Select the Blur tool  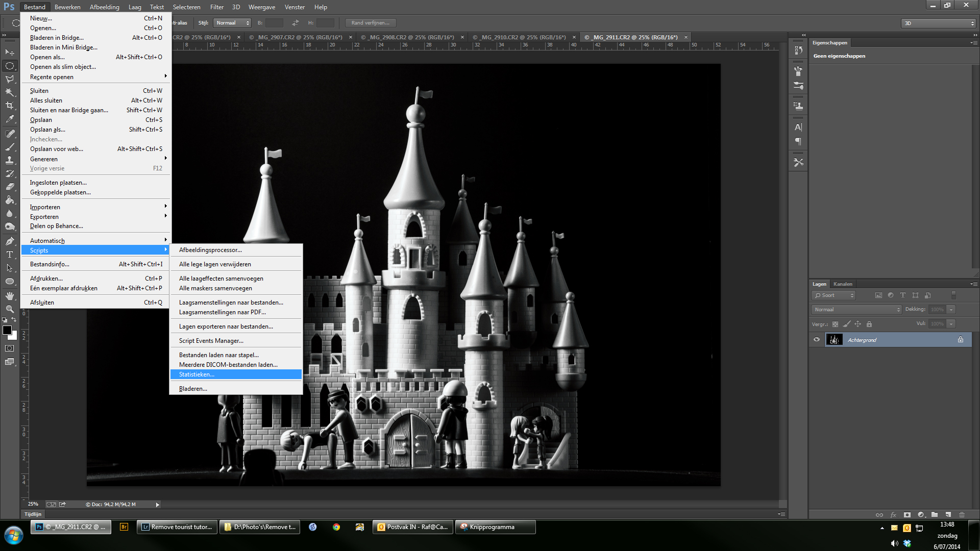coord(10,213)
